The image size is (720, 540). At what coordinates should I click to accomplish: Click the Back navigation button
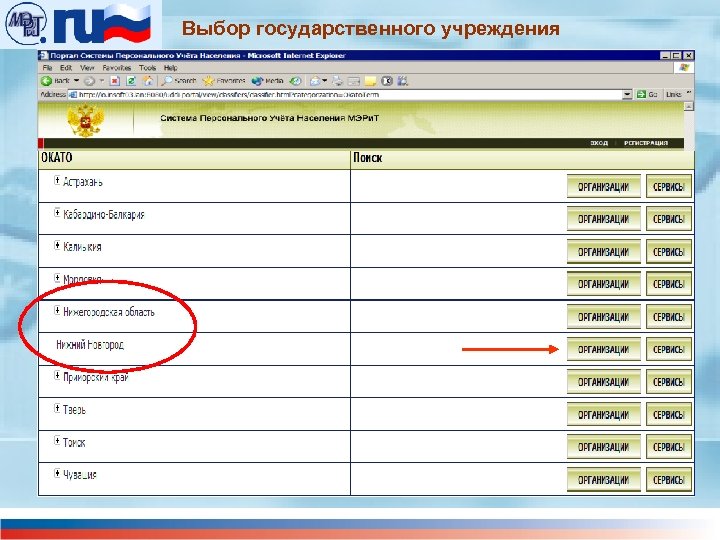[55, 81]
